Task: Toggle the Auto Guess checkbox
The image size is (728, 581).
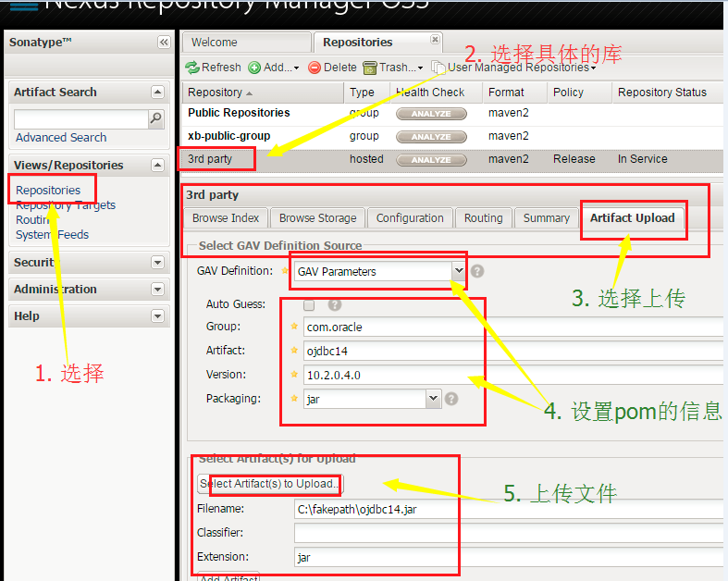Action: [x=309, y=305]
